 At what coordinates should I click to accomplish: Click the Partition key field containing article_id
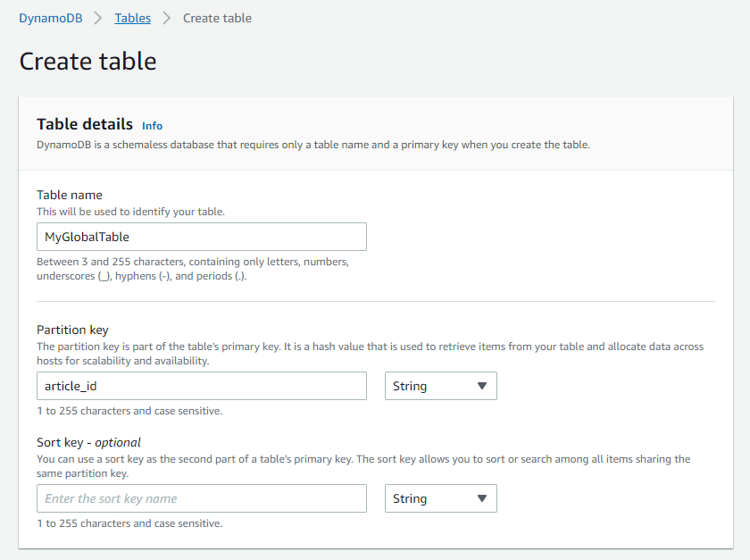pos(202,386)
